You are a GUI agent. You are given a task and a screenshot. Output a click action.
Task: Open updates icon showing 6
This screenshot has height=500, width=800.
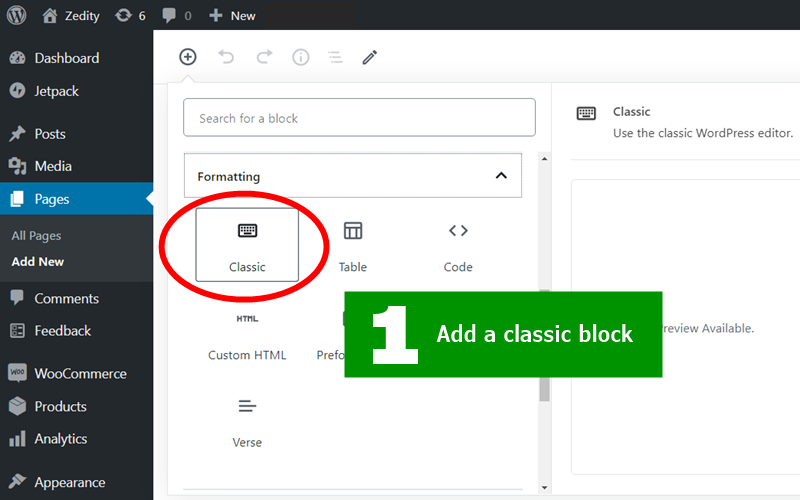point(130,16)
